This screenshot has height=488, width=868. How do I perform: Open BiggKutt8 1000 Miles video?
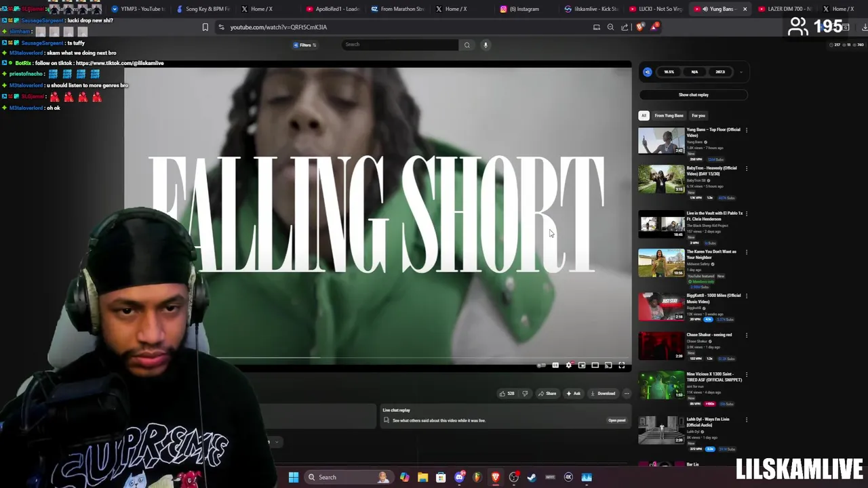[x=661, y=306]
